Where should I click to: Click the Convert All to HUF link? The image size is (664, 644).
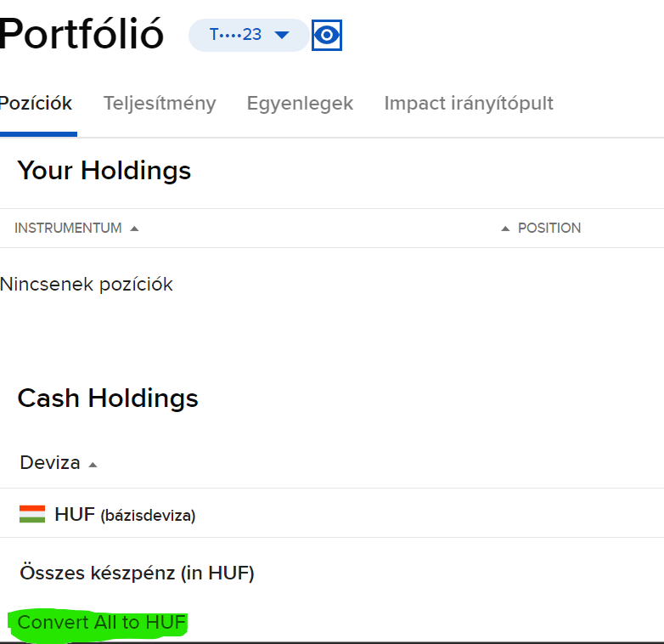click(101, 623)
